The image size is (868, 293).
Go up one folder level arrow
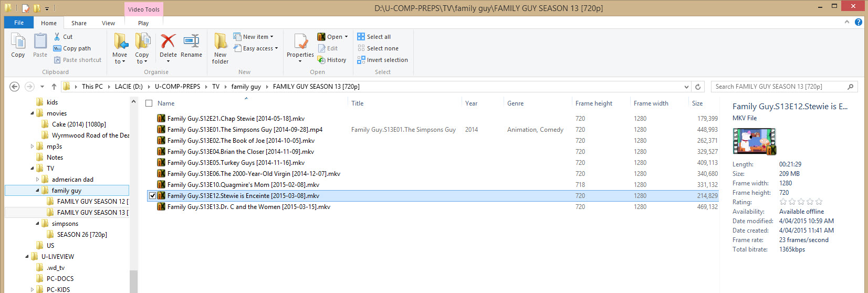(54, 87)
